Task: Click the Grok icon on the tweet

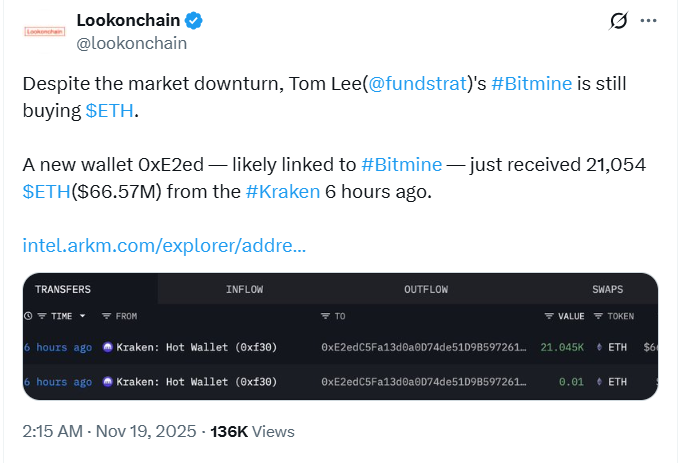Action: click(x=618, y=21)
